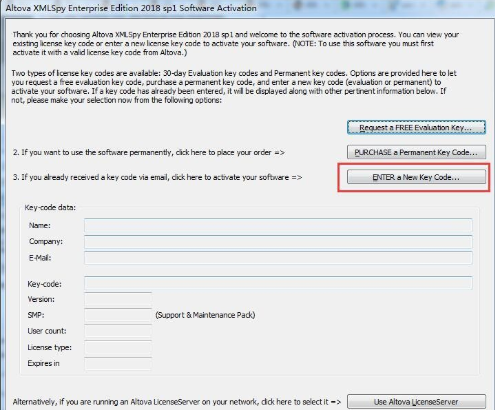Click the Key-code data group label
The width and height of the screenshot is (495, 410).
(x=50, y=207)
